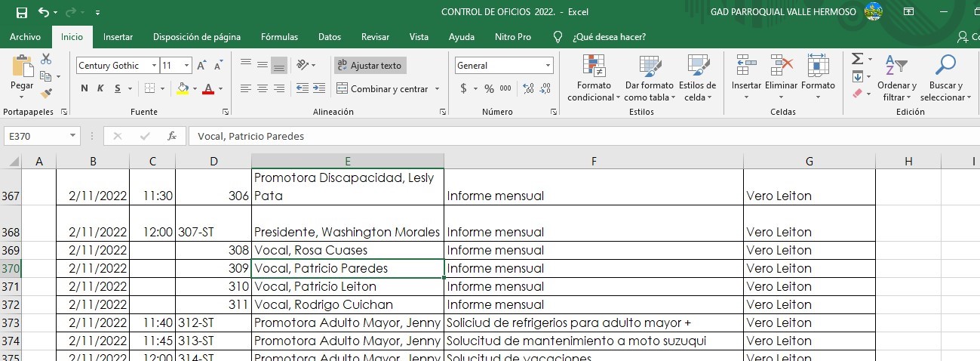
Task: Toggle Bold (N) formatting
Action: point(84,89)
